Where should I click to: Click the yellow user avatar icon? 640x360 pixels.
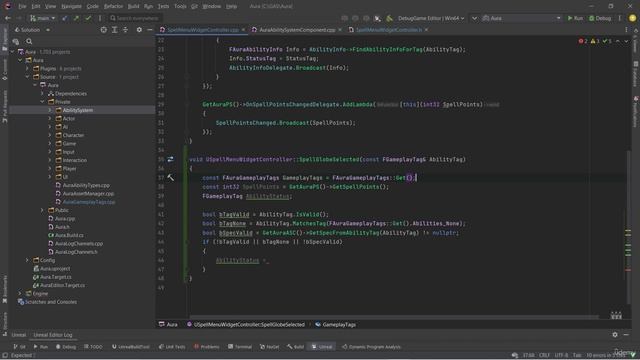[633, 18]
